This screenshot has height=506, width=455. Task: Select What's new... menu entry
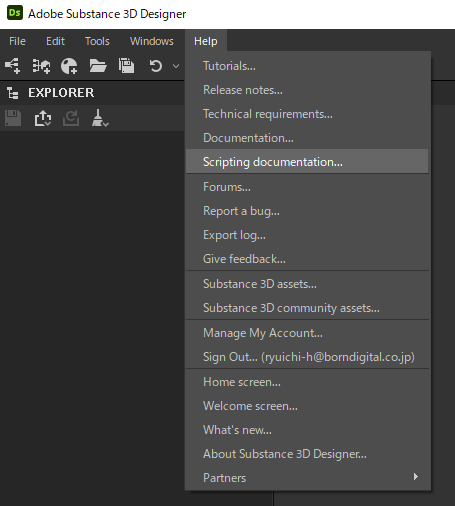307,430
